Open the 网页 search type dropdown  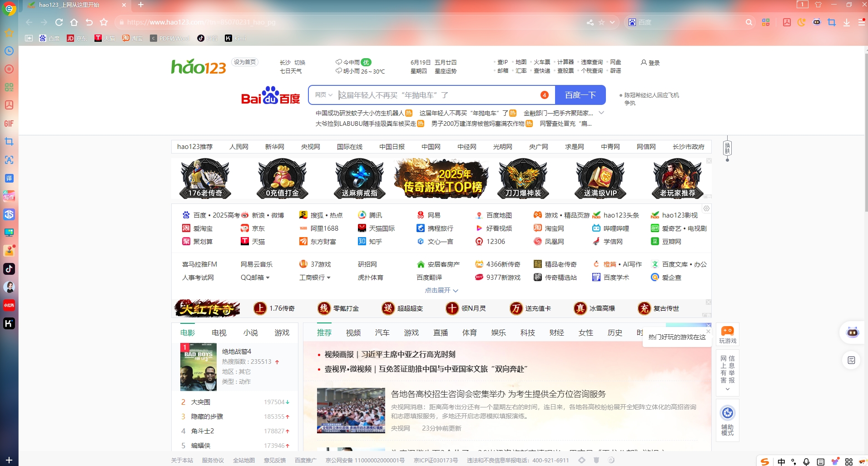tap(324, 95)
